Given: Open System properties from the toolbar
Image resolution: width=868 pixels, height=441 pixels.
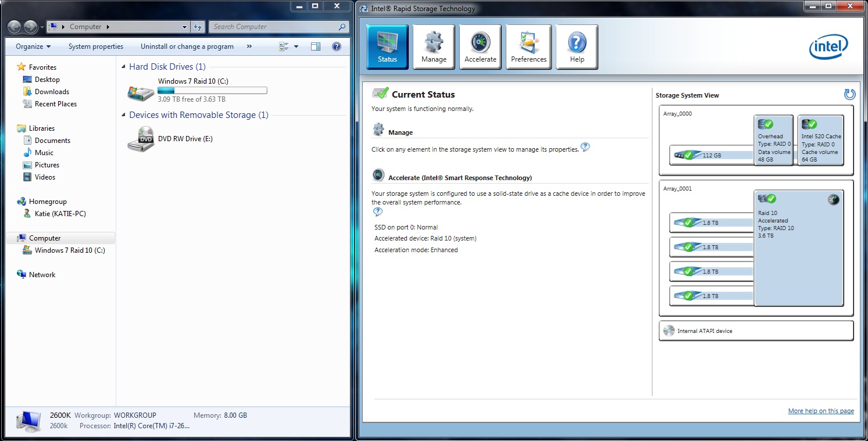Looking at the screenshot, I should pyautogui.click(x=96, y=46).
